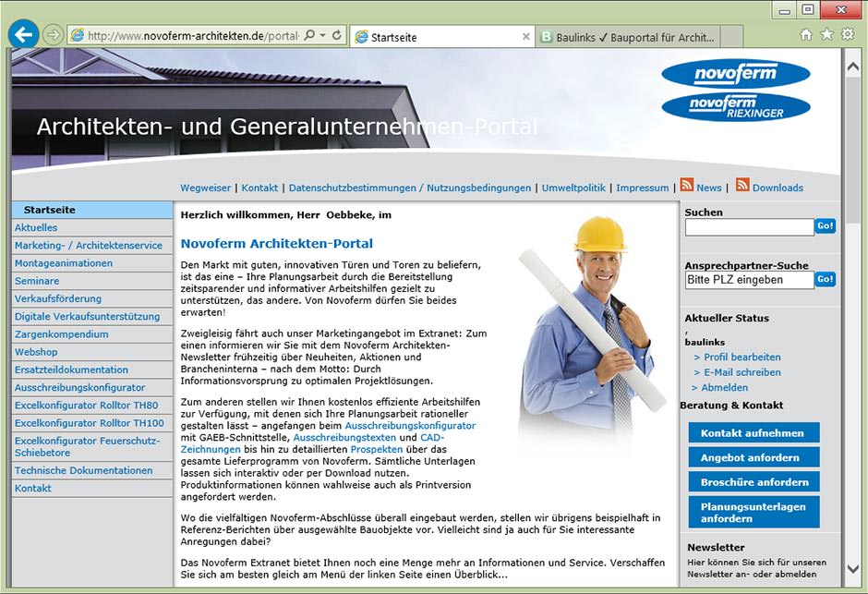
Task: Click the search magnifier in address bar
Action: pos(309,35)
